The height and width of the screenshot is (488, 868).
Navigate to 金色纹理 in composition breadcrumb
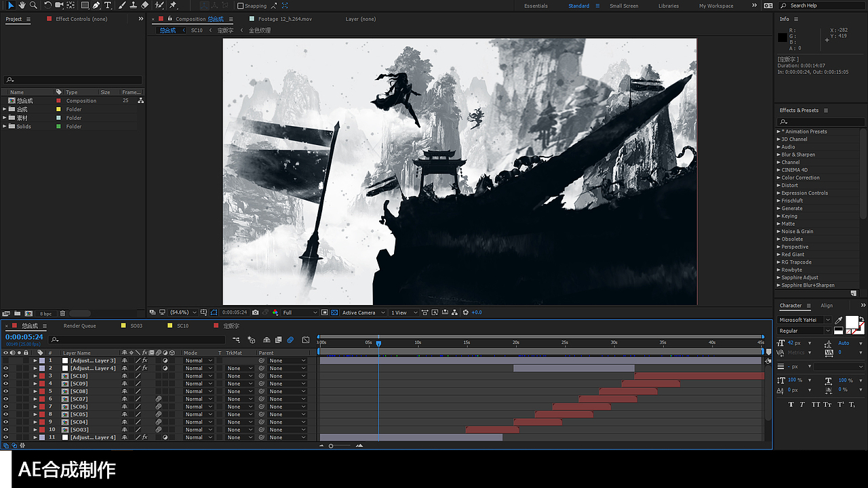tap(260, 30)
